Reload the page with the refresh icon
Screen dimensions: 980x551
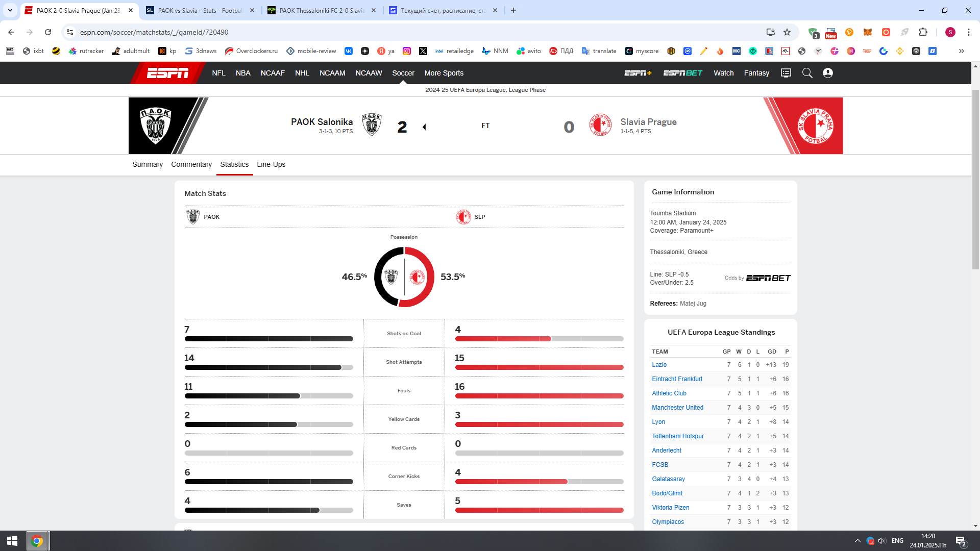click(x=48, y=32)
